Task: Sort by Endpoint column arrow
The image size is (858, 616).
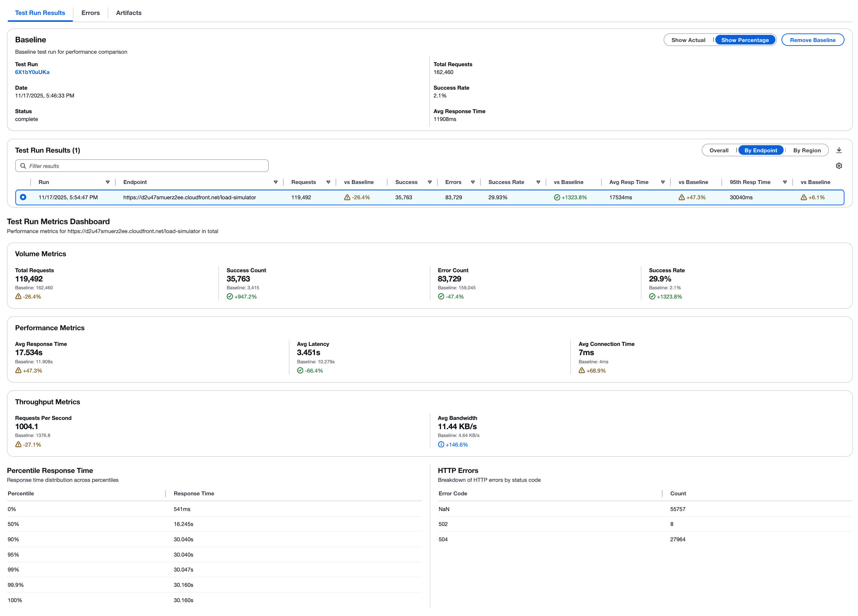Action: click(x=276, y=182)
